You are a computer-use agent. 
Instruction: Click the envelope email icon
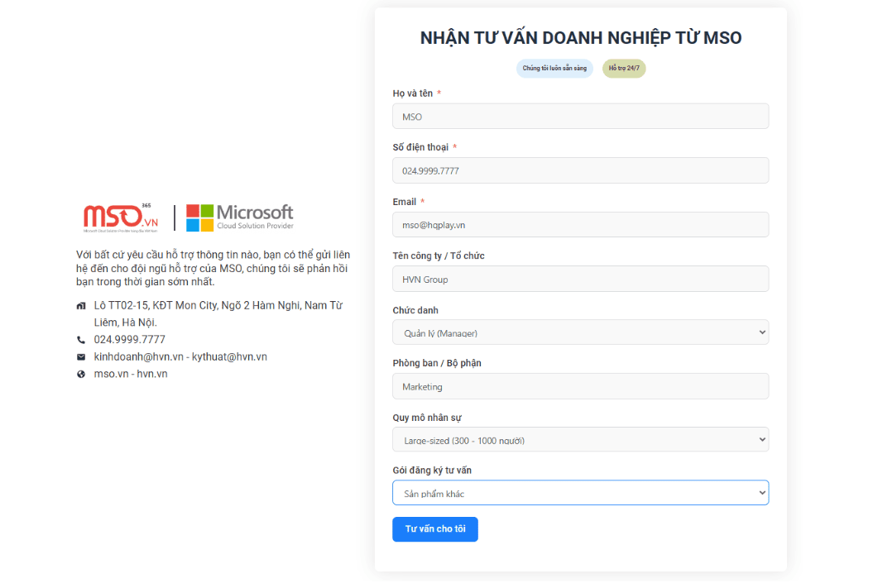point(81,357)
